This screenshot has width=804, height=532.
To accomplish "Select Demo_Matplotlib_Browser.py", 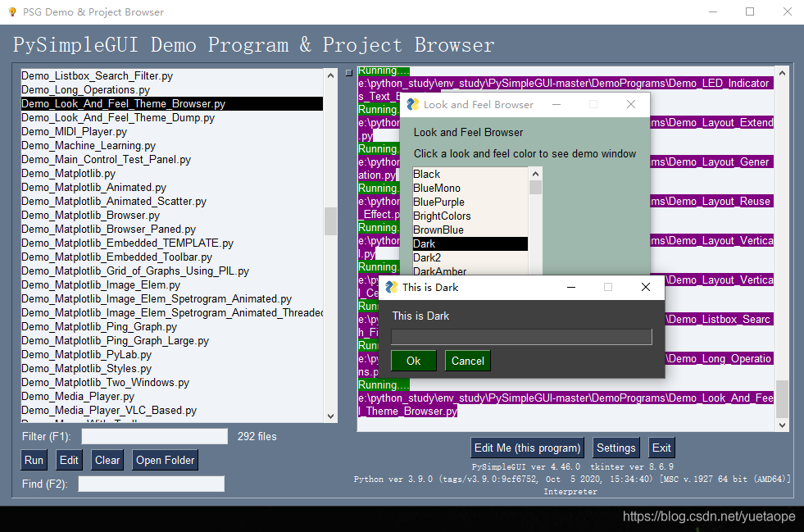I will point(172,216).
